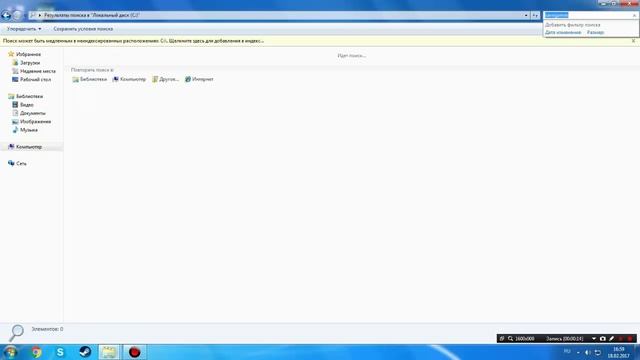Click the Explorer folder taskbar button
Image resolution: width=640 pixels, height=360 pixels.
click(109, 352)
